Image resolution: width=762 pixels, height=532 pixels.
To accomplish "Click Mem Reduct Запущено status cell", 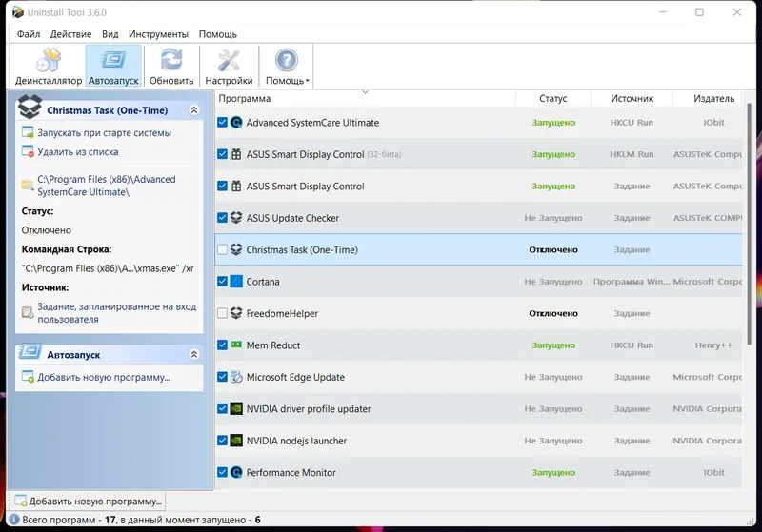I will (x=553, y=345).
